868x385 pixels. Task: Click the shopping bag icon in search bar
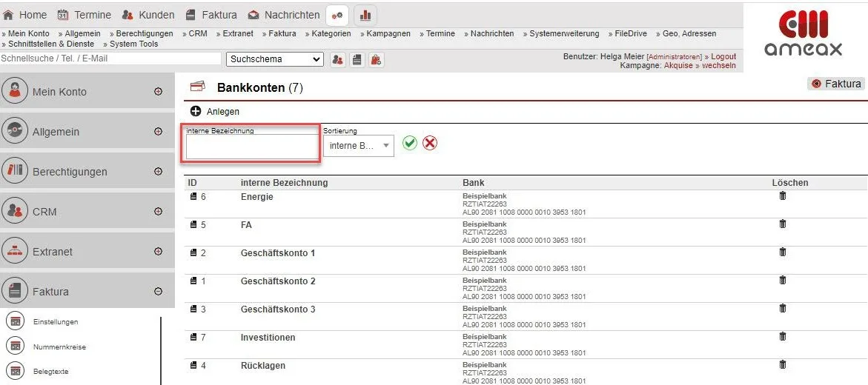click(x=377, y=59)
